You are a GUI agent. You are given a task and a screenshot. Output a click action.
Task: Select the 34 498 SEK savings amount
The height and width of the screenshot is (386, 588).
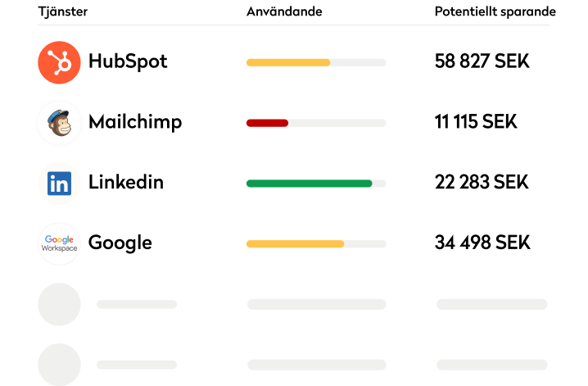coord(482,243)
